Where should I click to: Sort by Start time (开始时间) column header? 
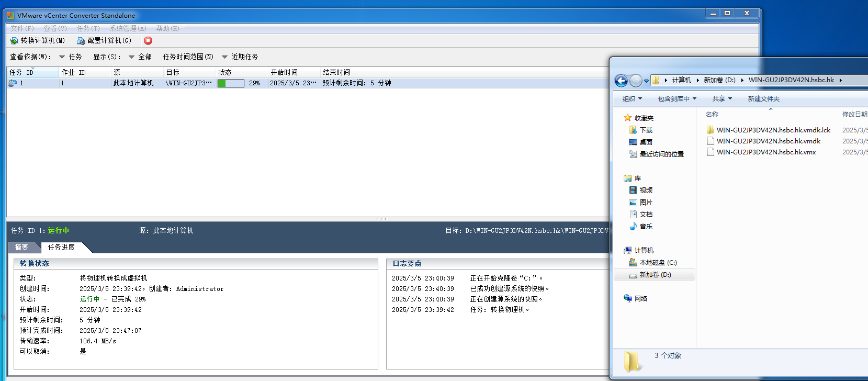294,72
